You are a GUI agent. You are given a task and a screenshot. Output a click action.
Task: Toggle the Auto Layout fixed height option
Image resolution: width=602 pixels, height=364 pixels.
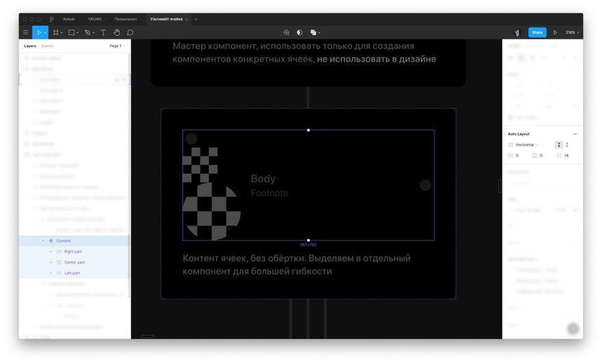tap(567, 145)
